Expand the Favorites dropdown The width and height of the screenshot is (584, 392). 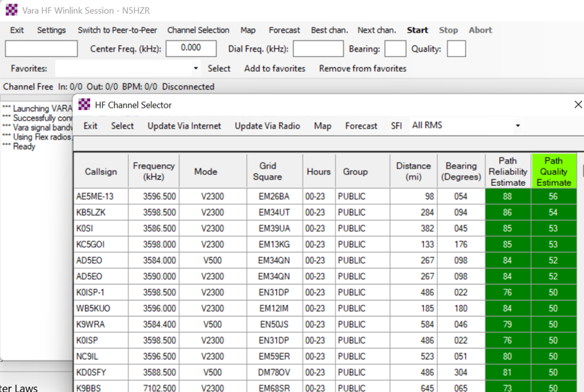point(195,69)
